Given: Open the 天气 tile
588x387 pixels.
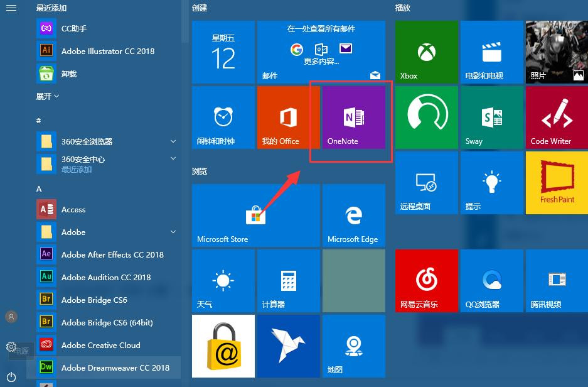Looking at the screenshot, I should click(x=223, y=281).
